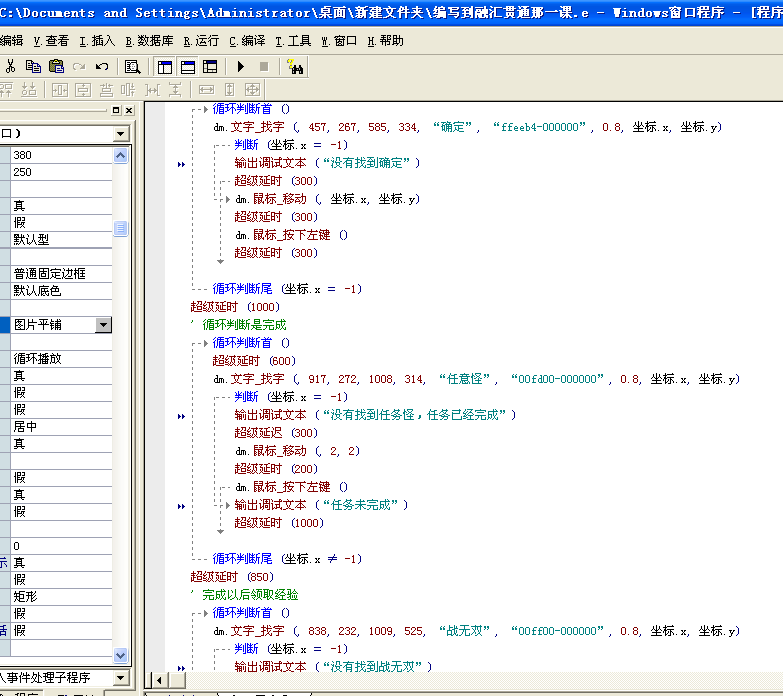783x696 pixels.
Task: Click margin marker beside 没有找到确定 line
Action: (181, 164)
